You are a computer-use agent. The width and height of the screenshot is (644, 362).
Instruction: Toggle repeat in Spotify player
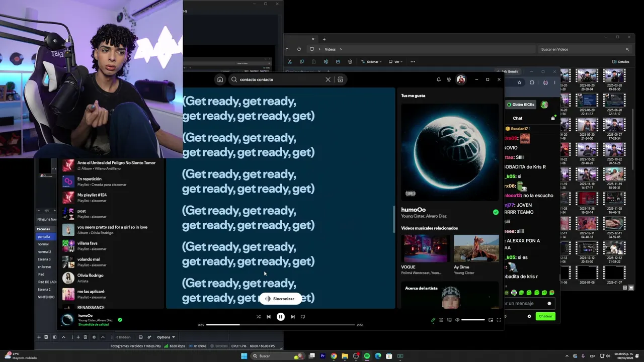(303, 317)
